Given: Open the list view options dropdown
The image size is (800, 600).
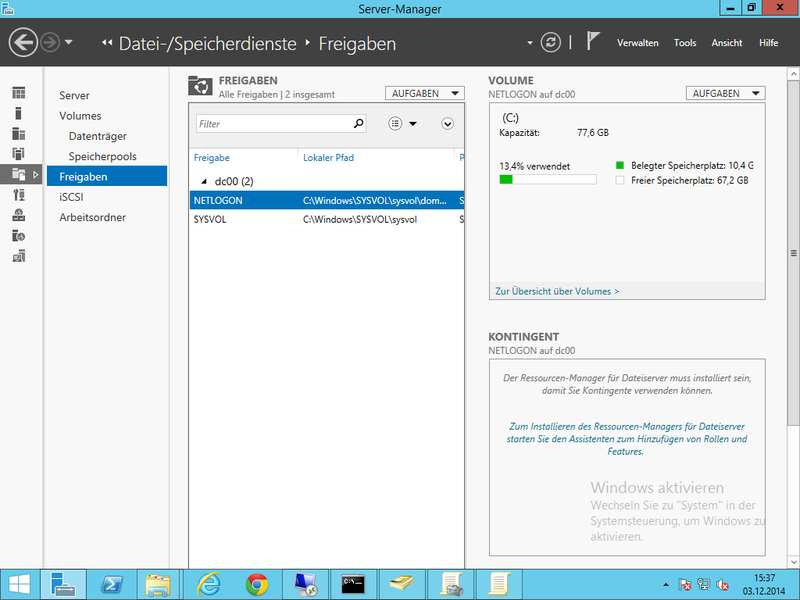Looking at the screenshot, I should [402, 124].
